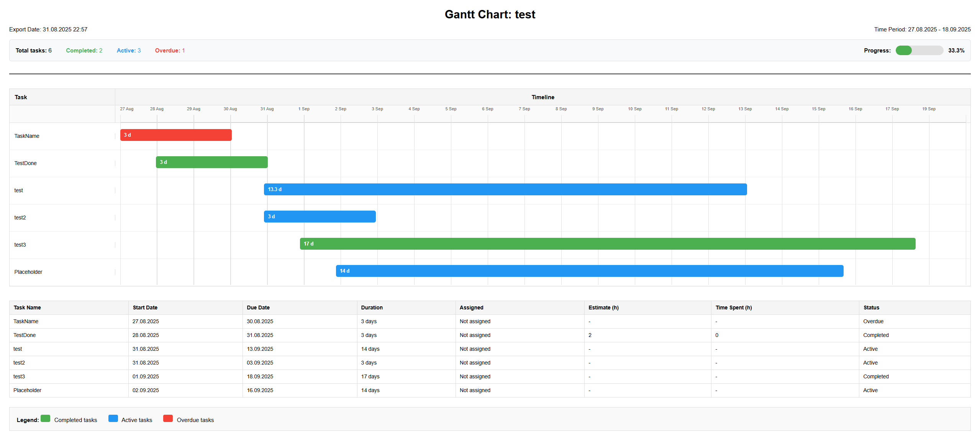The height and width of the screenshot is (440, 980).
Task: Click the green 17 d test3 bar
Action: 607,244
